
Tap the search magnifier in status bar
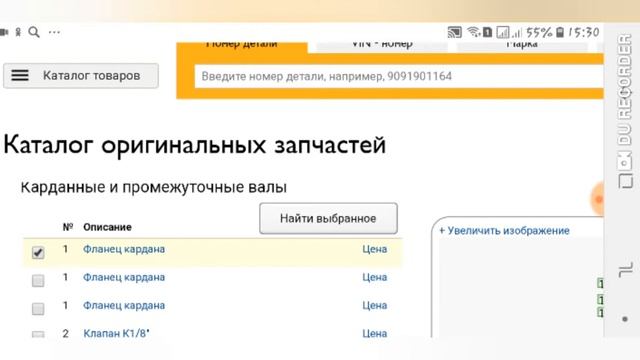(x=34, y=32)
